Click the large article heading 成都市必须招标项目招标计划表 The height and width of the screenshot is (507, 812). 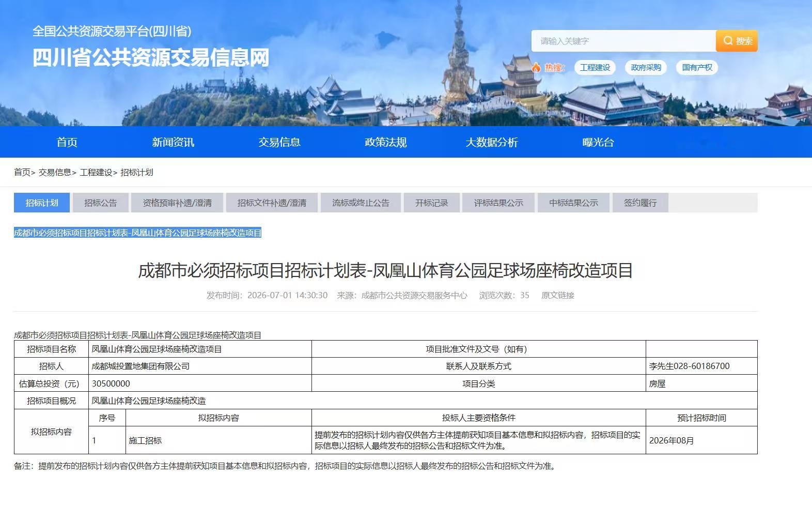[385, 270]
